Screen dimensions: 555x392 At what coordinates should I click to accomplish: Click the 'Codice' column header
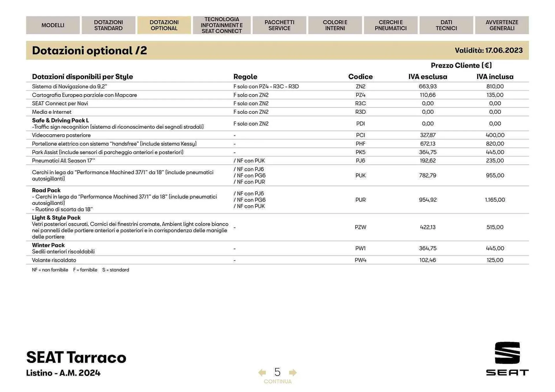360,77
